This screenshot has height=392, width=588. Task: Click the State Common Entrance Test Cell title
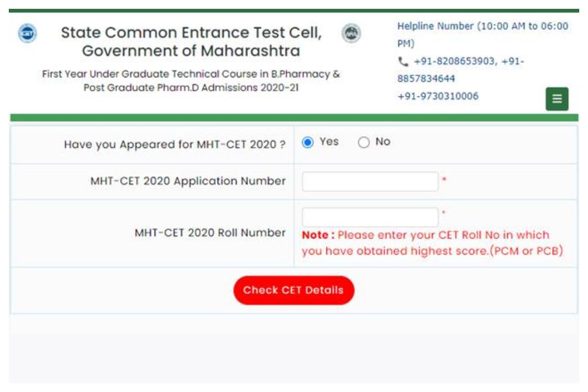(x=192, y=33)
